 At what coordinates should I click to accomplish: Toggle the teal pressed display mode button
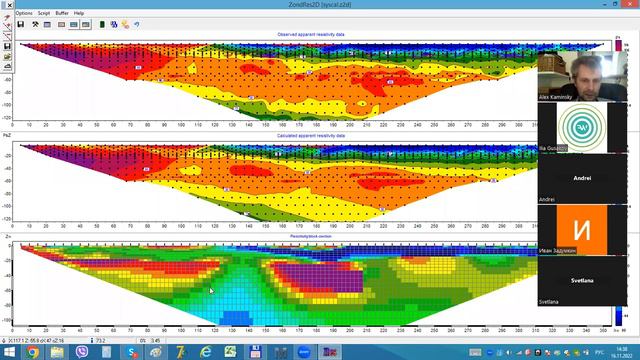pyautogui.click(x=73, y=24)
